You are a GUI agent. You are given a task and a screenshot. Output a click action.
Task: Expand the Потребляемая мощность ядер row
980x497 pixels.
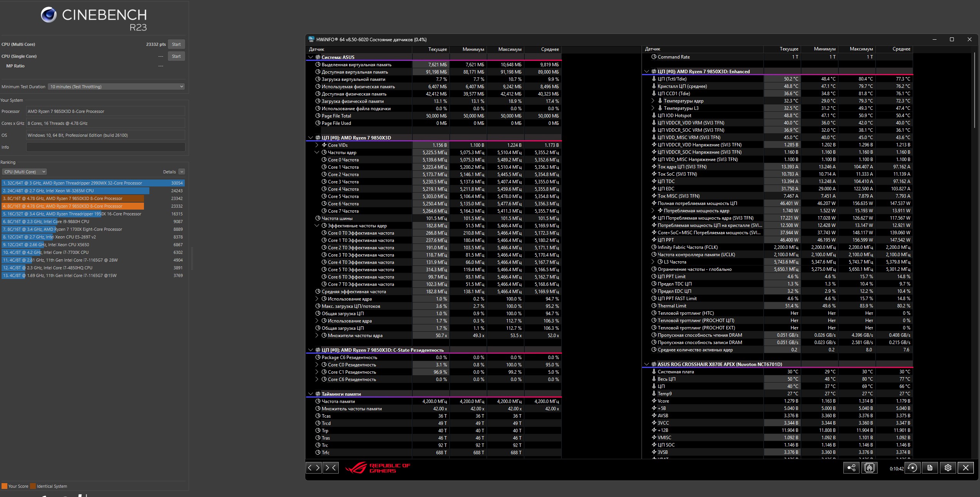(x=653, y=211)
